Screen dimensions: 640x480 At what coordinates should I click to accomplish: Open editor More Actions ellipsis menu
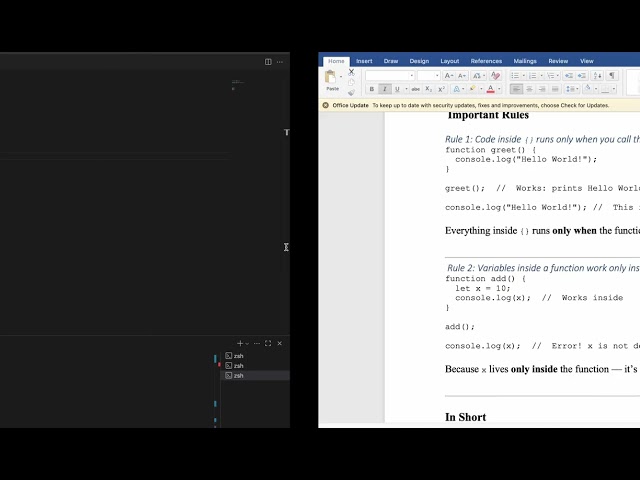[280, 62]
